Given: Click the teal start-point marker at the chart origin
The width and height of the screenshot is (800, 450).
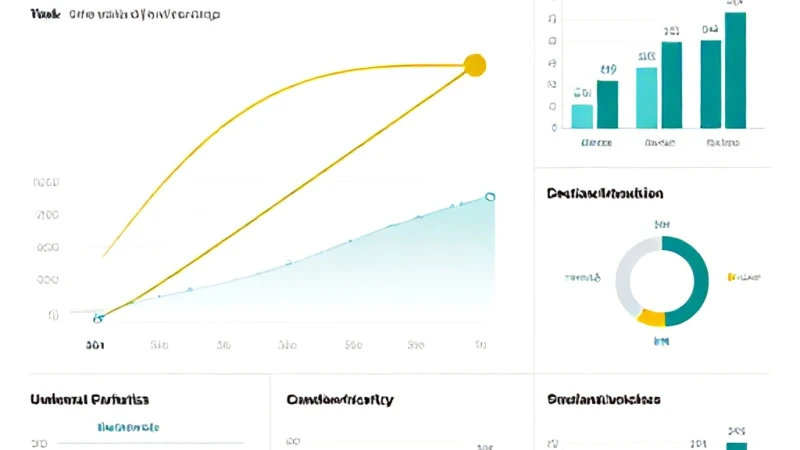Looking at the screenshot, I should tap(98, 318).
